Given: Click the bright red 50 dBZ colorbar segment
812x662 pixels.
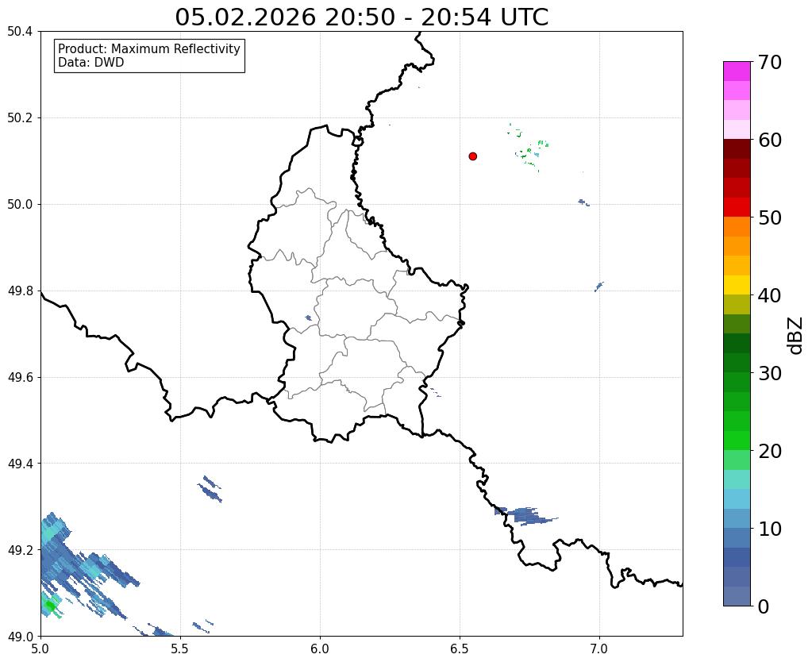Looking at the screenshot, I should [737, 207].
